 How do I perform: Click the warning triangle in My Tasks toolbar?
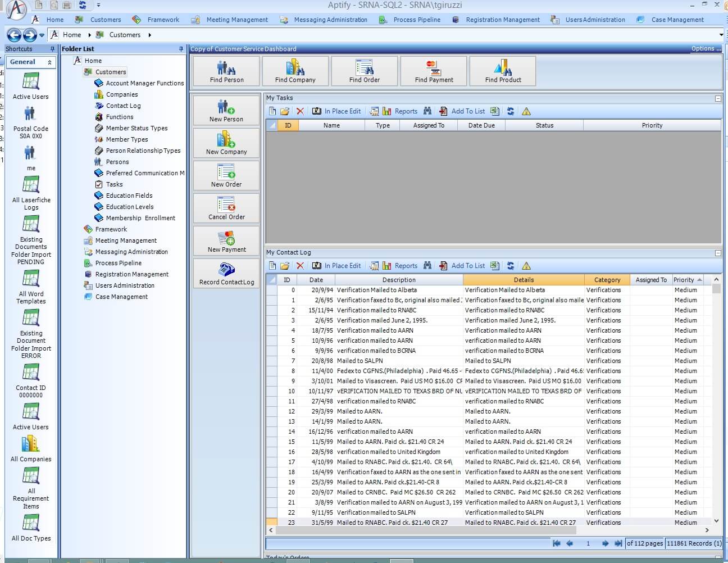pos(526,111)
